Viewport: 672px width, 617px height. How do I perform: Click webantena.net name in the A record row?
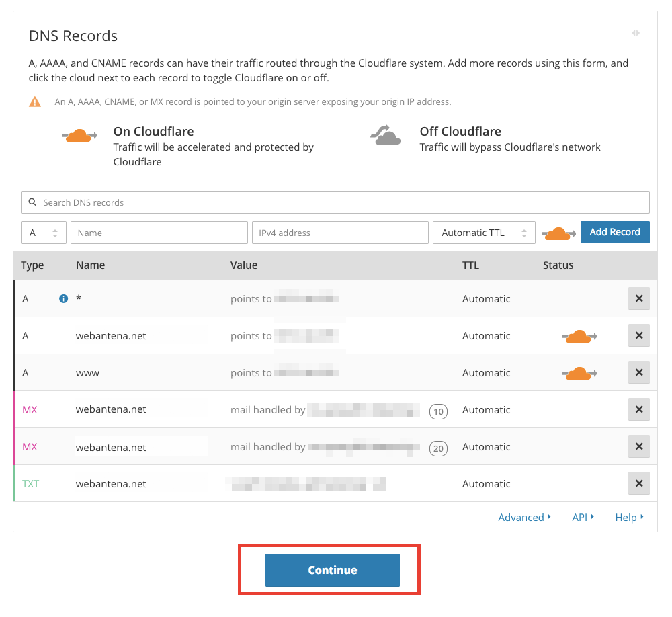click(111, 336)
